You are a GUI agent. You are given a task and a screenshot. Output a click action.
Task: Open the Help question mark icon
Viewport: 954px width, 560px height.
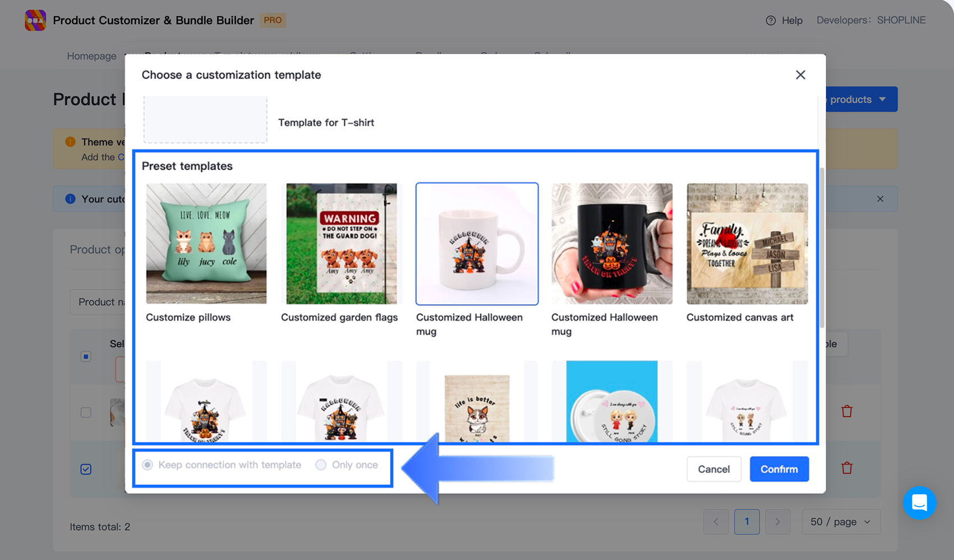pos(770,20)
